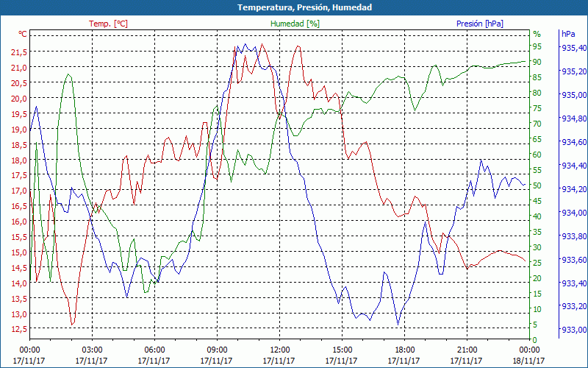The height and width of the screenshot is (368, 588).
Task: Click the 18,5 temperature axis value
Action: click(19, 144)
